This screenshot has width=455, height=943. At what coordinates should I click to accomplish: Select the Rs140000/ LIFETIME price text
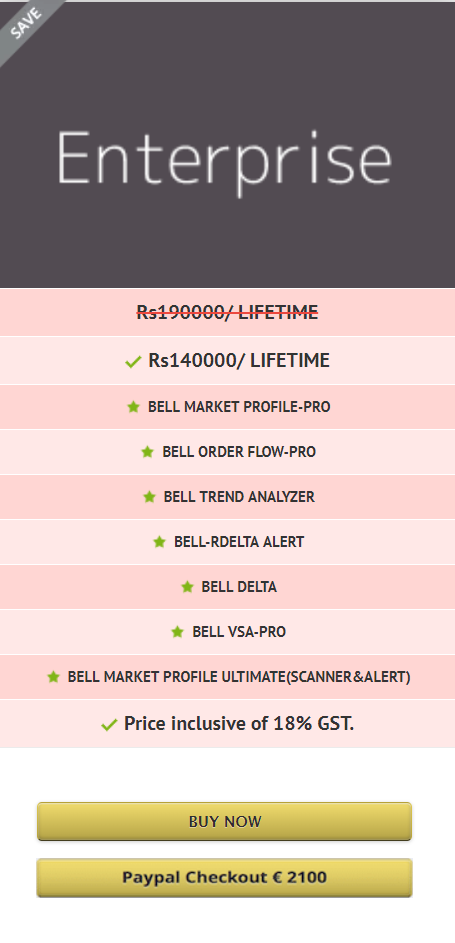[x=239, y=360]
